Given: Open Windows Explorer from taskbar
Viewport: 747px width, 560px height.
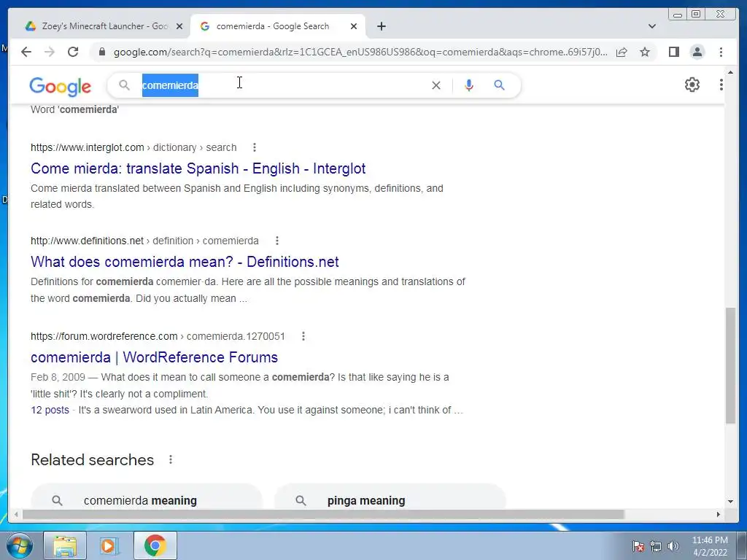Looking at the screenshot, I should pyautogui.click(x=65, y=545).
